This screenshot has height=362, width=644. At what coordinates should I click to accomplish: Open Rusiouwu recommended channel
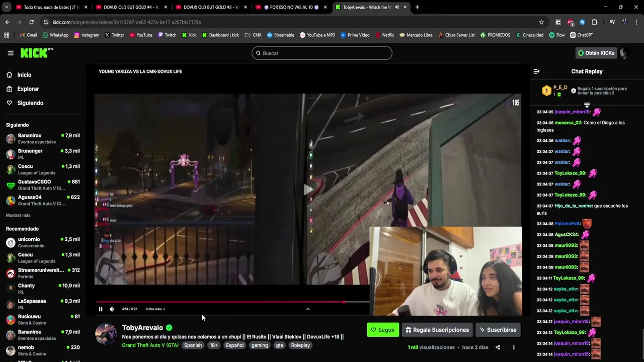[43, 319]
